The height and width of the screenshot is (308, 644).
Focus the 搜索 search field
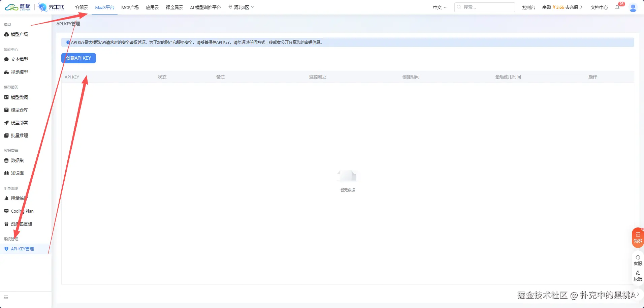click(x=484, y=7)
